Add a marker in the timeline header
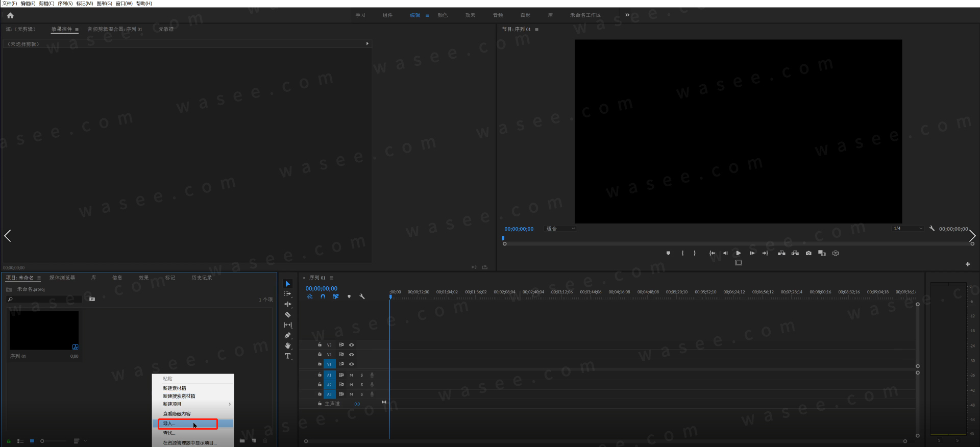 pos(349,296)
